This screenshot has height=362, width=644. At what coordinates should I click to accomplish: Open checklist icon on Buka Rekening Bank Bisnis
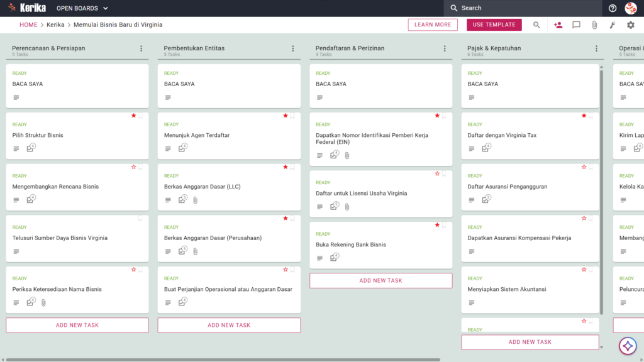pyautogui.click(x=335, y=257)
